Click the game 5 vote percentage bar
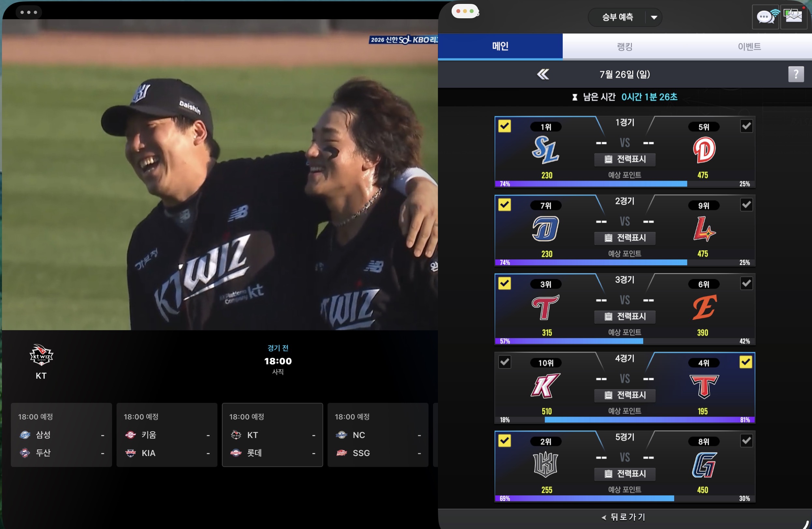The image size is (812, 529). (x=625, y=499)
